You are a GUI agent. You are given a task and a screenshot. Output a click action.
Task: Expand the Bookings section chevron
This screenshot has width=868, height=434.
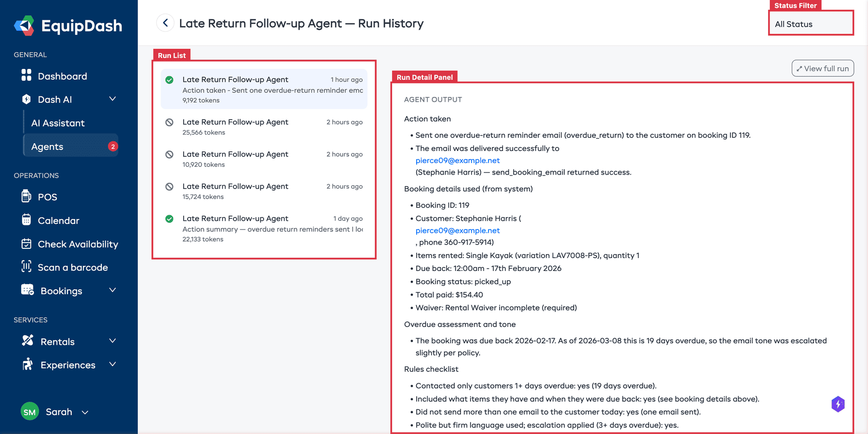[112, 290]
